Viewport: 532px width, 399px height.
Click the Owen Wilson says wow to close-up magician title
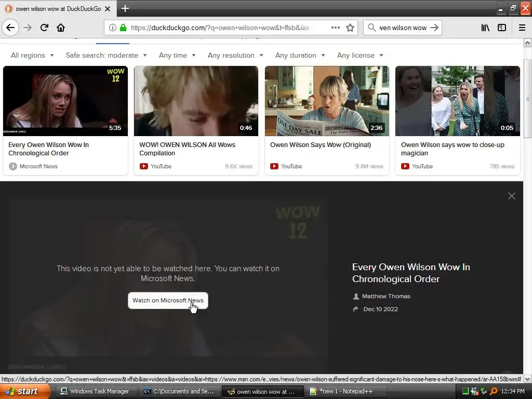pos(453,149)
